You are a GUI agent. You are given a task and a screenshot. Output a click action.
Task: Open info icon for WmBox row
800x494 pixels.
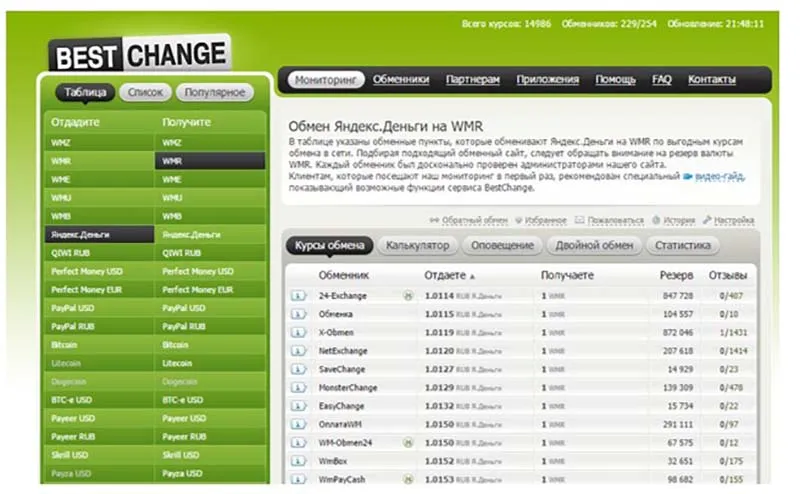(x=298, y=461)
